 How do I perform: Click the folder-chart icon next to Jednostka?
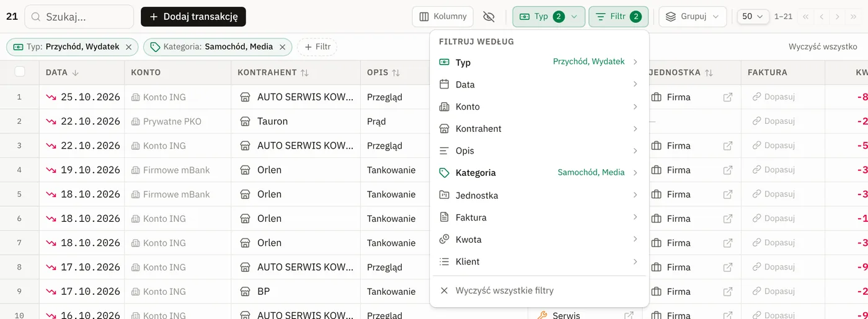click(444, 195)
